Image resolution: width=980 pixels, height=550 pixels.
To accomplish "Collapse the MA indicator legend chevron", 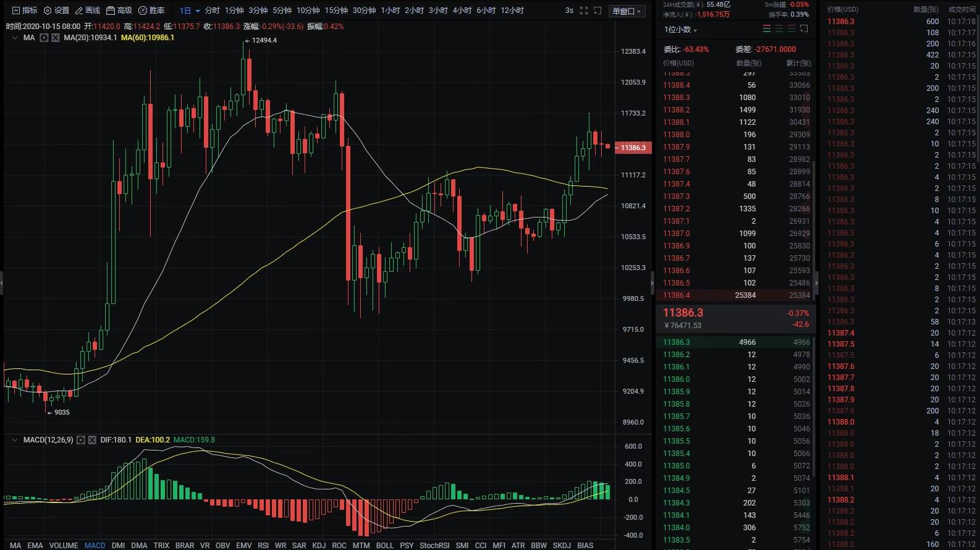I will click(15, 38).
